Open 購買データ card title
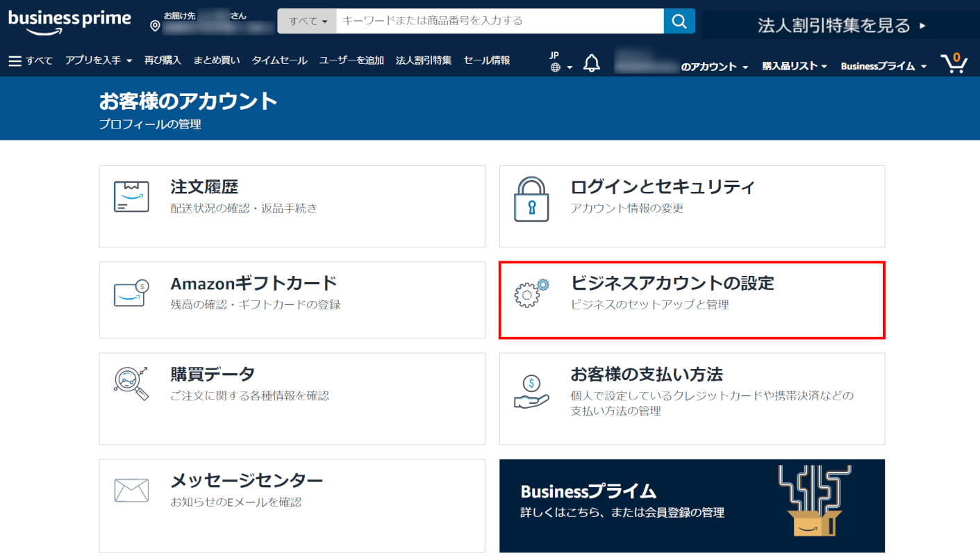Image resolution: width=980 pixels, height=556 pixels. point(213,374)
